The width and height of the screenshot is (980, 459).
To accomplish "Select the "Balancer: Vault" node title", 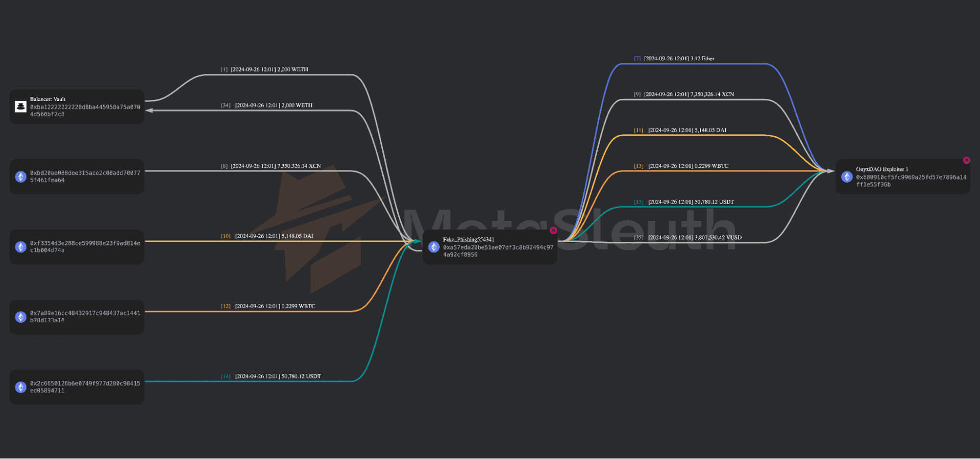I will click(x=47, y=99).
